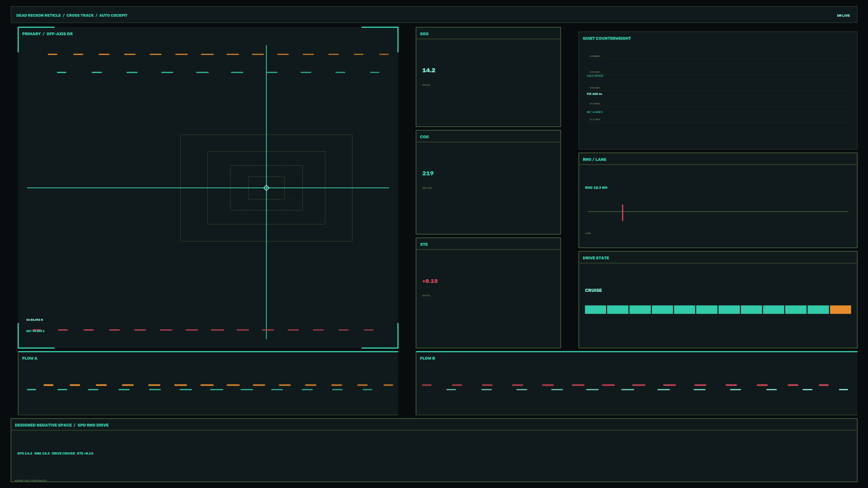Click the 54 00.000 N grid label
Image resolution: width=868 pixels, height=488 pixels.
(595, 56)
